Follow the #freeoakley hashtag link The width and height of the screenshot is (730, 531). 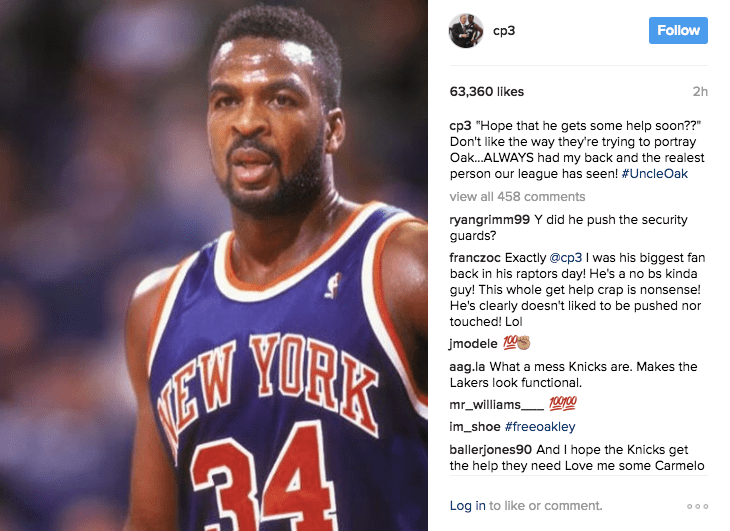pos(540,426)
